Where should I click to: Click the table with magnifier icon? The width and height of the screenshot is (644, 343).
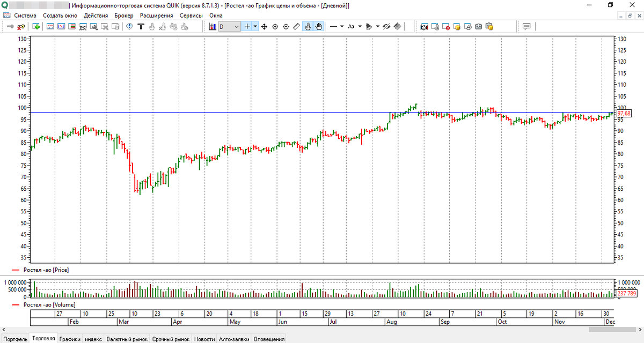tap(93, 26)
